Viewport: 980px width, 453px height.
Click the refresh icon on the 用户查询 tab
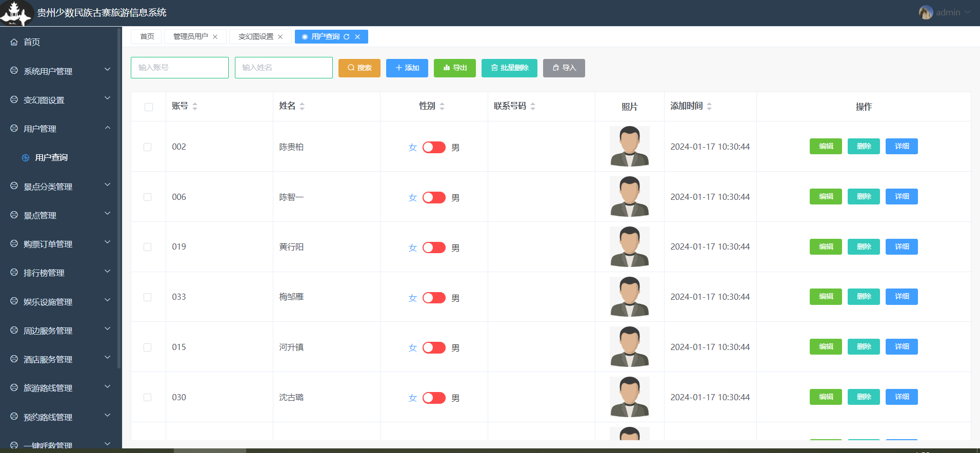[347, 37]
